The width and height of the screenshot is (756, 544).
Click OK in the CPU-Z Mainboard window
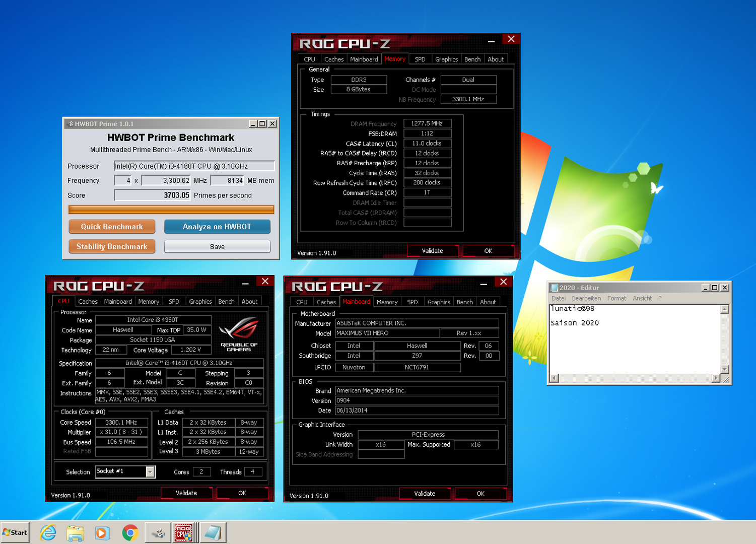click(480, 494)
